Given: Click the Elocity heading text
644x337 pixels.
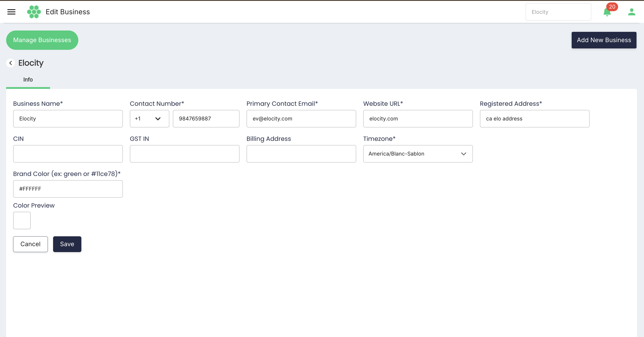Looking at the screenshot, I should point(31,63).
